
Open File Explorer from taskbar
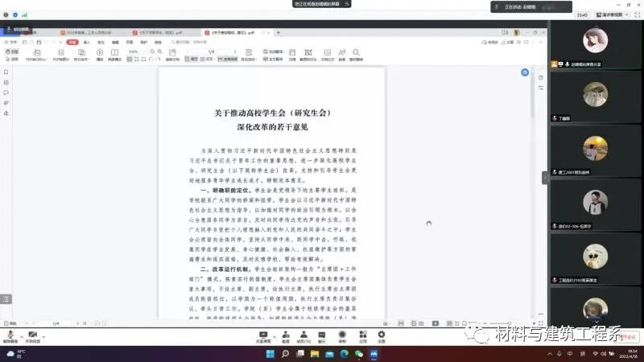pyautogui.click(x=315, y=354)
